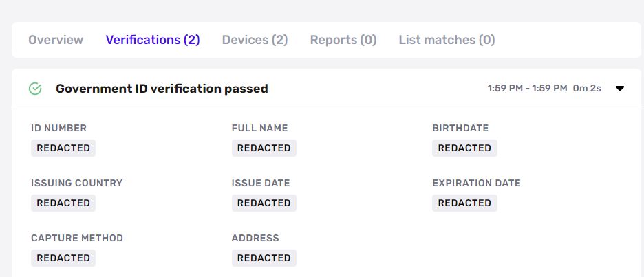
Task: Go to the Reports (0) tab
Action: coord(343,40)
